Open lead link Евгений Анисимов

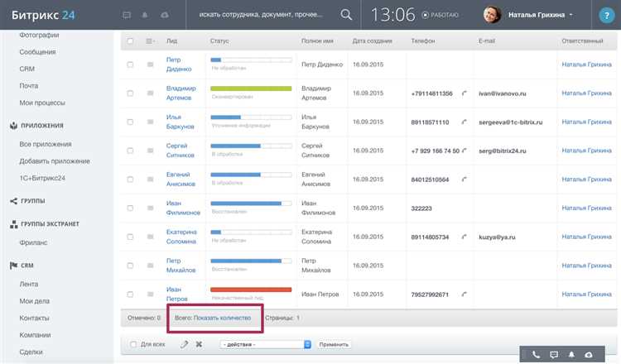[x=181, y=180]
